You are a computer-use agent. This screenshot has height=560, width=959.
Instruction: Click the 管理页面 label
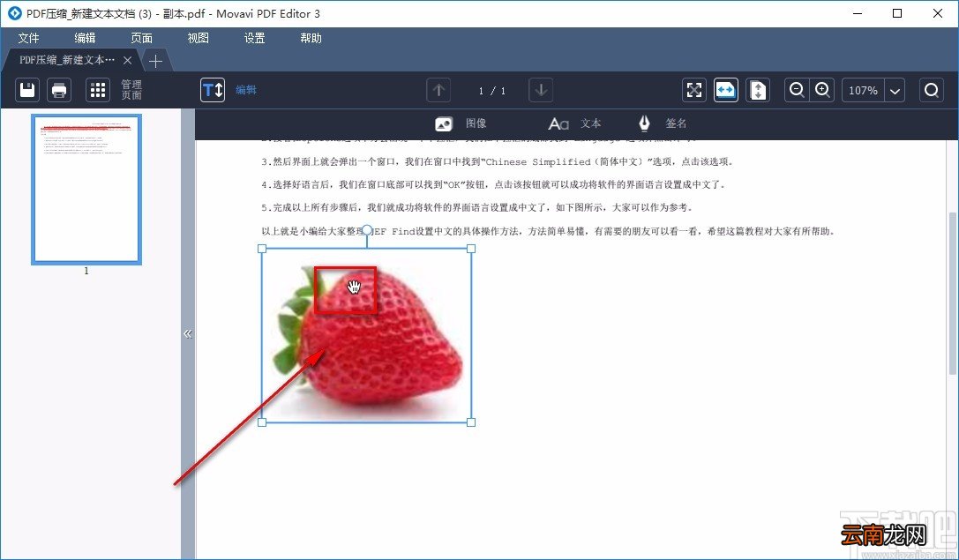(x=131, y=90)
